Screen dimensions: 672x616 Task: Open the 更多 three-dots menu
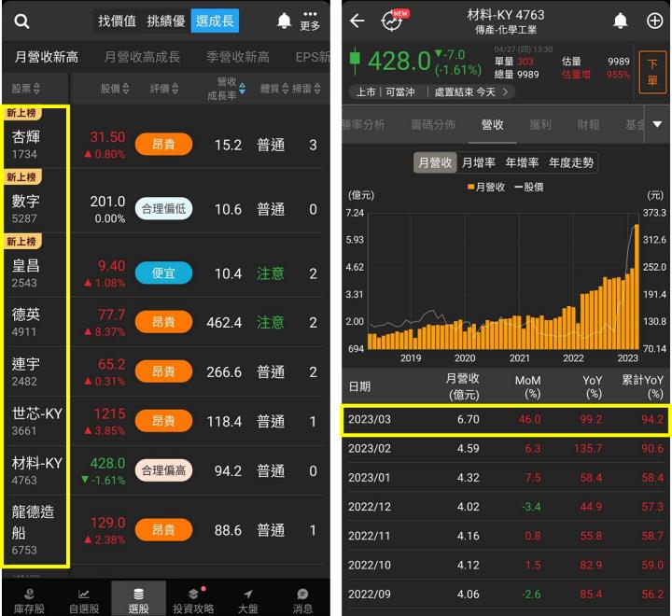(310, 21)
